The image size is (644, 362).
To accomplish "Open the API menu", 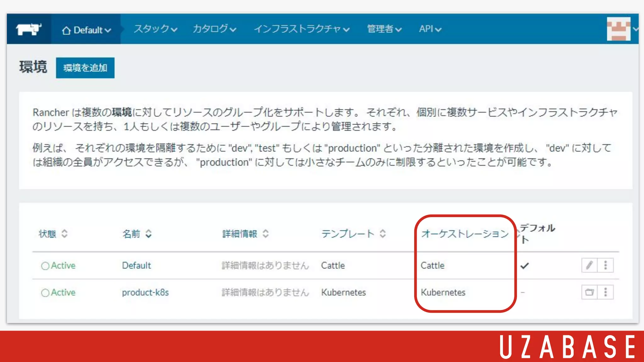I will [x=430, y=29].
